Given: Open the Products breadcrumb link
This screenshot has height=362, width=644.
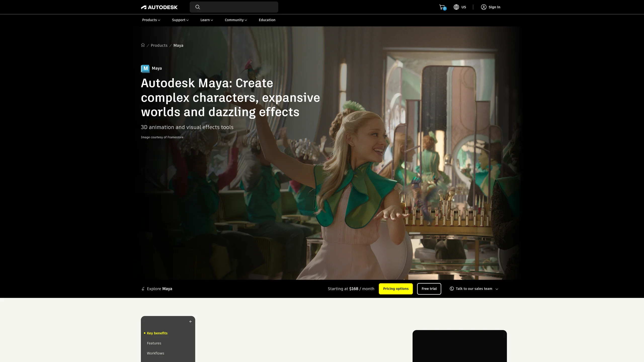Looking at the screenshot, I should click(159, 45).
